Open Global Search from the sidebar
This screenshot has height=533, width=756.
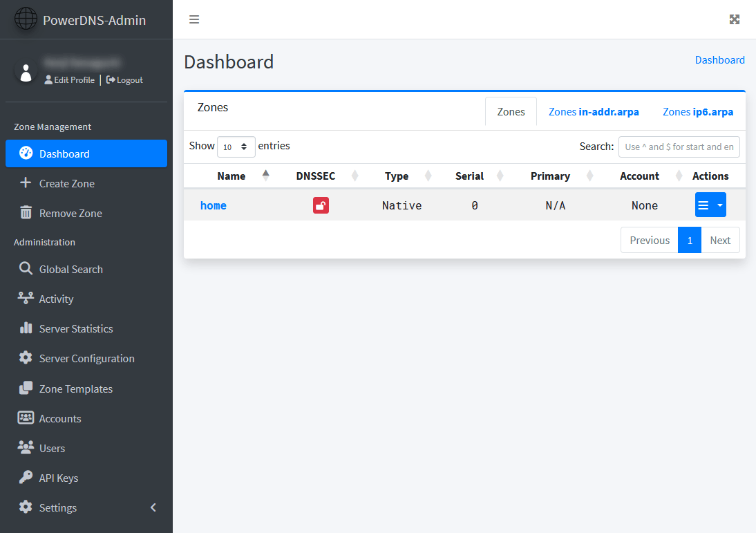[26, 269]
